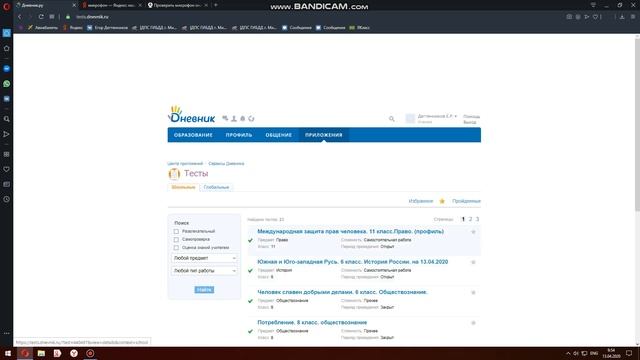Open the ПРИЛОЖЕНИЯ menu
Viewport: 640px width, 360px height.
(324, 135)
